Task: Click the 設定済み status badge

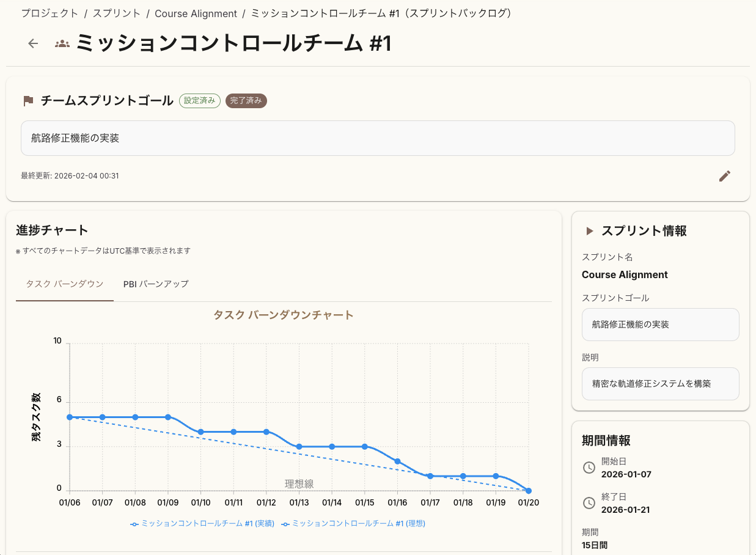Action: [x=199, y=100]
